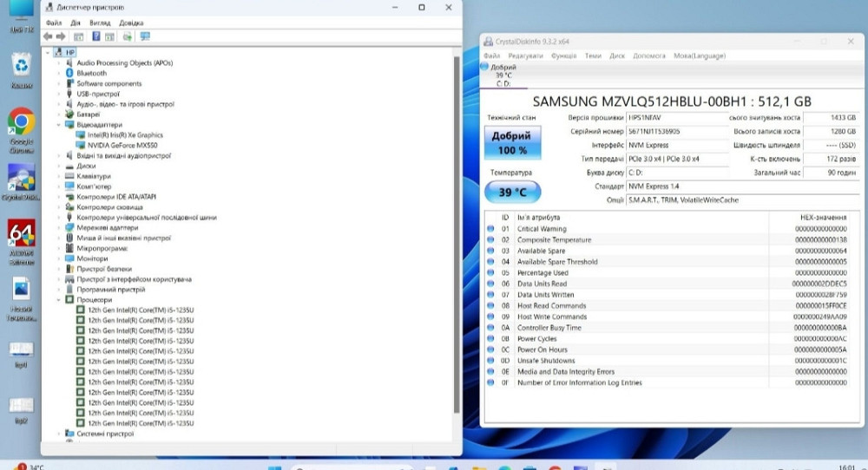Viewport: 868px width, 470px height.
Task: Collapse the Процесори tree node
Action: tap(59, 300)
